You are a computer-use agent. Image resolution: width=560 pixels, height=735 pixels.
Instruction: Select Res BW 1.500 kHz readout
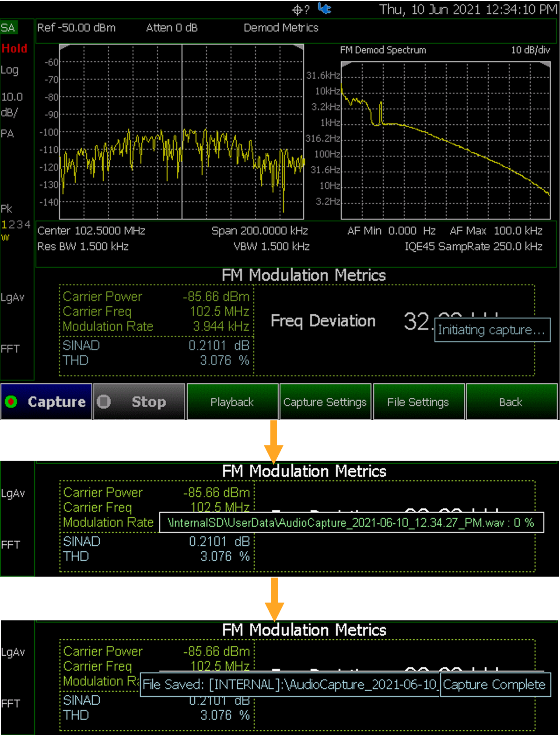(x=83, y=246)
